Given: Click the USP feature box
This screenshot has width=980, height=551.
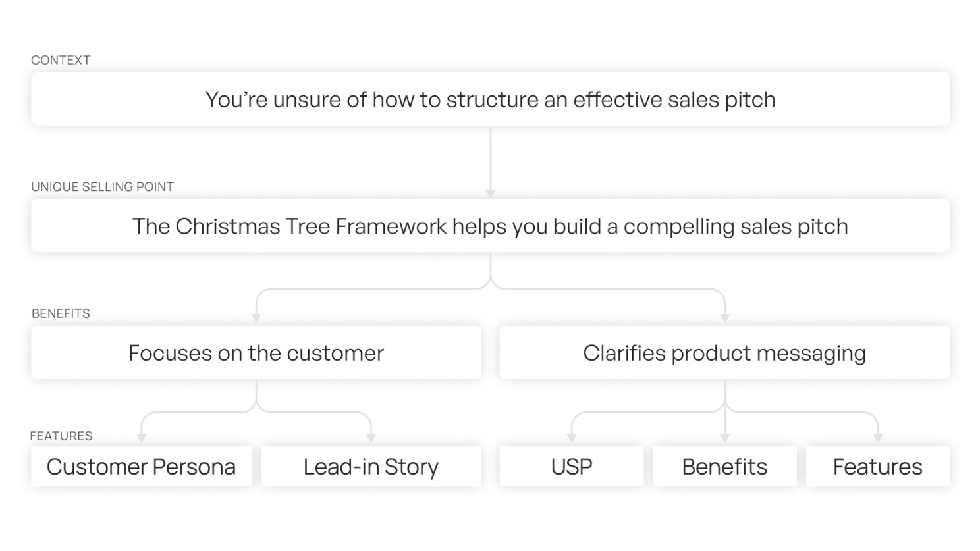Looking at the screenshot, I should (x=571, y=466).
